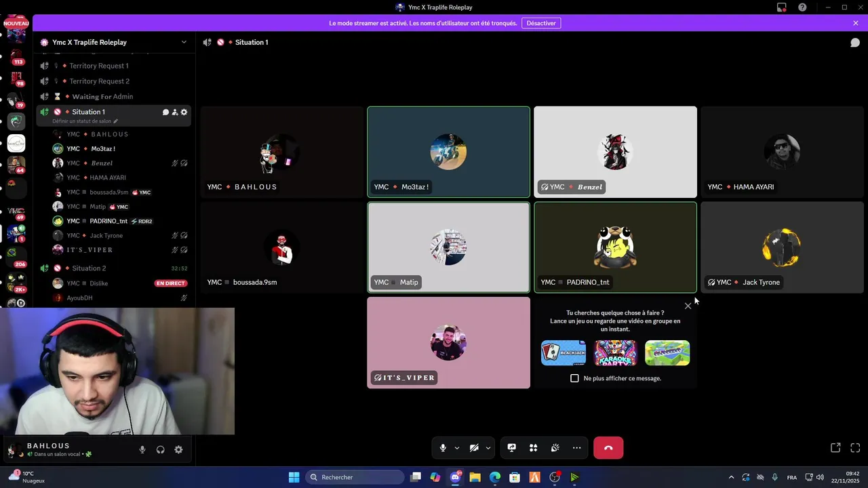Check Ne plus afficher ce message box

574,378
